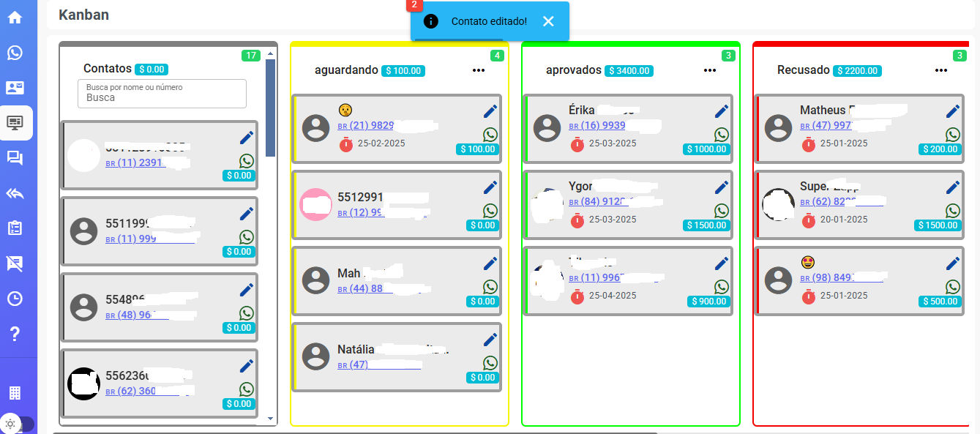
Task: Dismiss the Contato editado notification
Action: click(548, 21)
